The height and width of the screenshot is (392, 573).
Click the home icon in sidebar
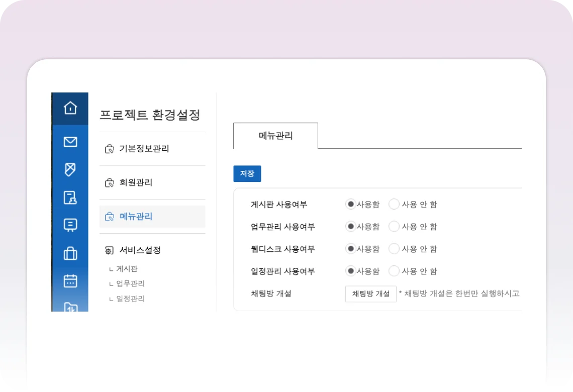[70, 108]
